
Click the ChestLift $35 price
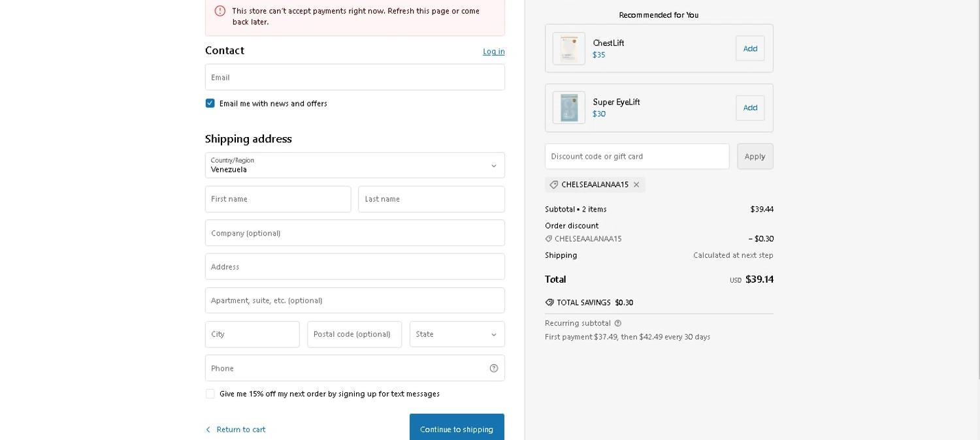[x=599, y=55]
